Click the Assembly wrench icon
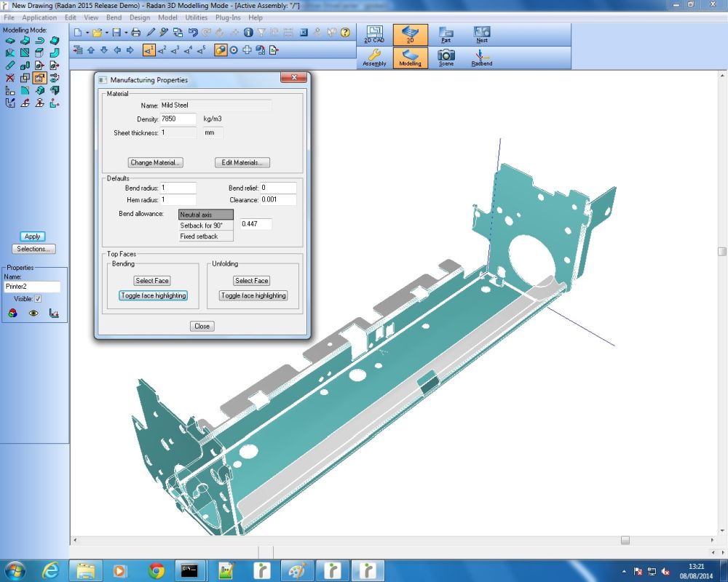This screenshot has width=728, height=582. (374, 57)
